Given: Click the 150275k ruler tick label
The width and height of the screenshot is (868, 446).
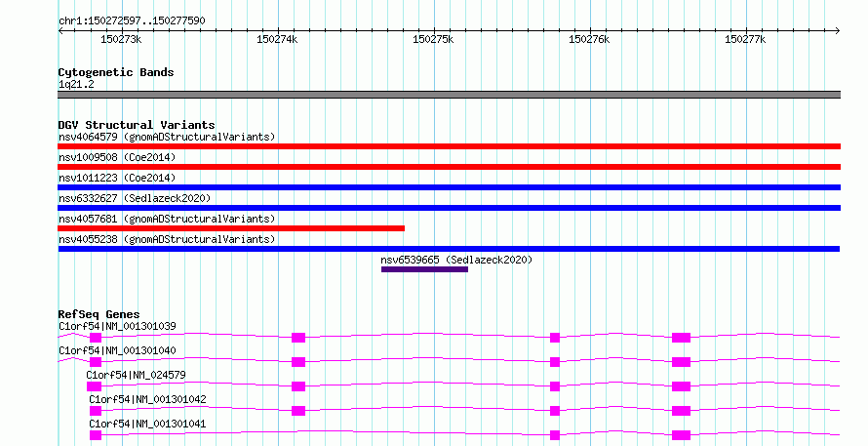Looking at the screenshot, I should tap(433, 39).
